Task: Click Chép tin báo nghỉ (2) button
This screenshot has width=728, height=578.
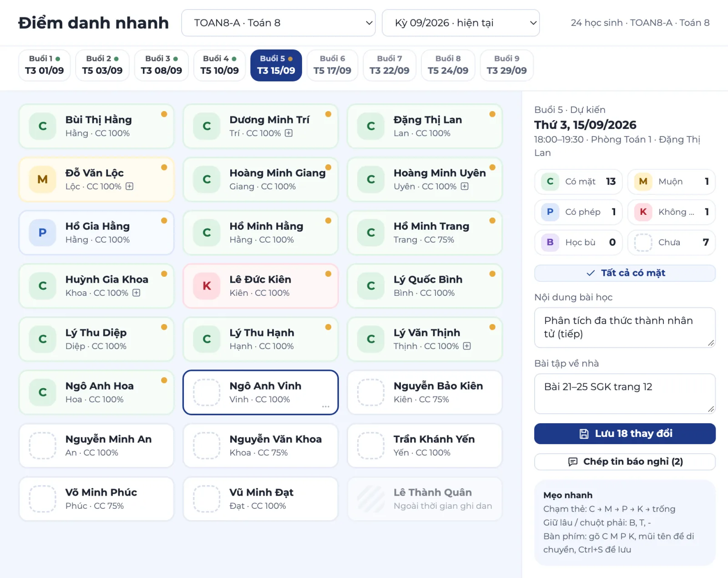Action: 625,461
